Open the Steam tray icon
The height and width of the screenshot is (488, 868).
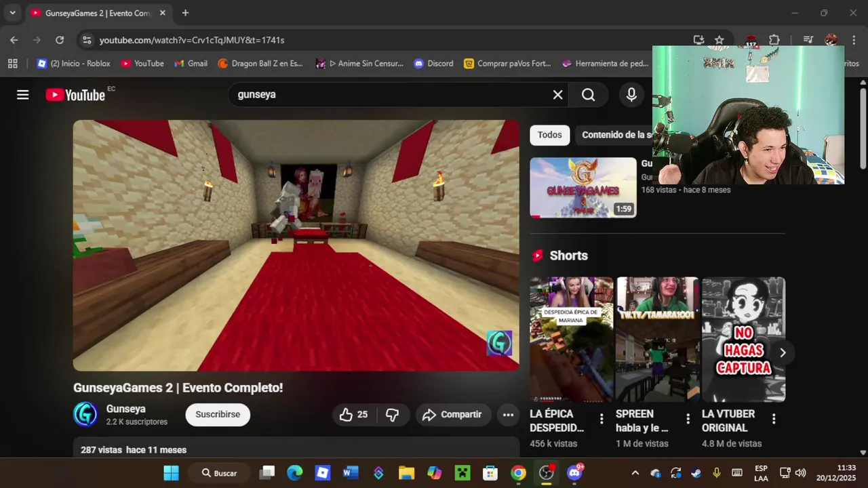point(696,473)
